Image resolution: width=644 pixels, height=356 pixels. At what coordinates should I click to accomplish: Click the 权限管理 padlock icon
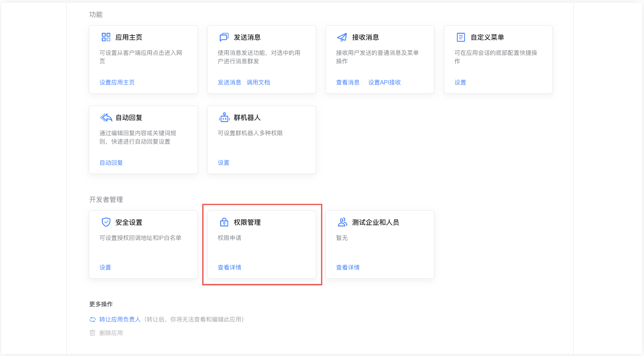(224, 222)
